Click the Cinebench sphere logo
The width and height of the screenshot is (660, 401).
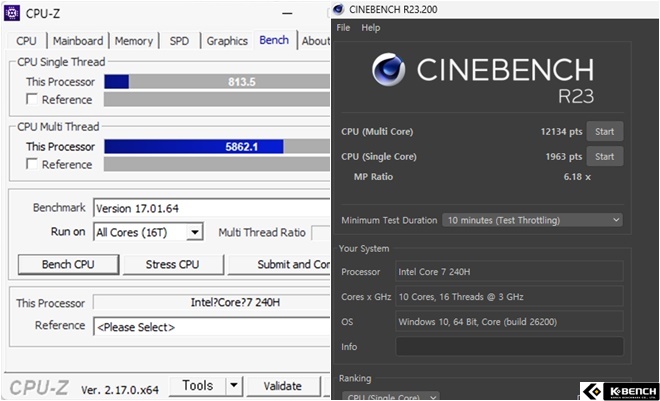pyautogui.click(x=389, y=70)
